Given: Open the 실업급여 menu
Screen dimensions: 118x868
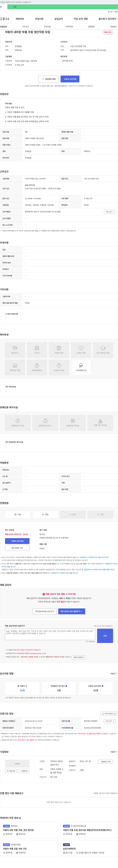Looking at the screenshot, I should coord(59,19).
